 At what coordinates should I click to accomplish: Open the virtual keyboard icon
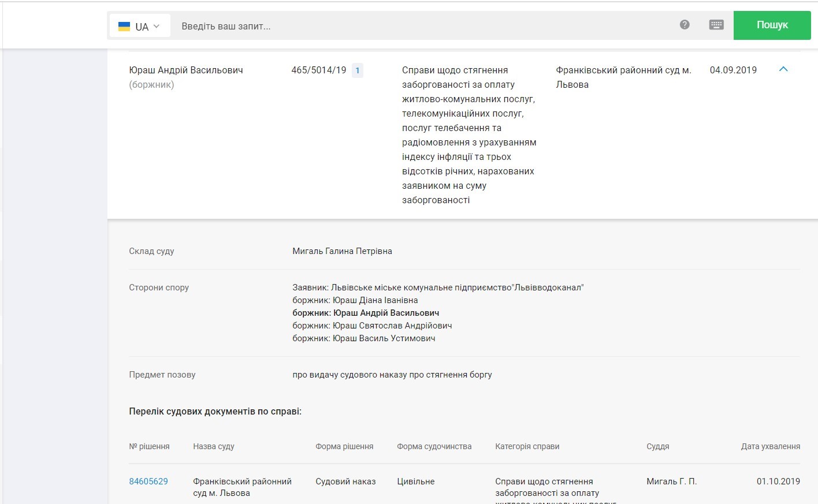[x=716, y=25]
